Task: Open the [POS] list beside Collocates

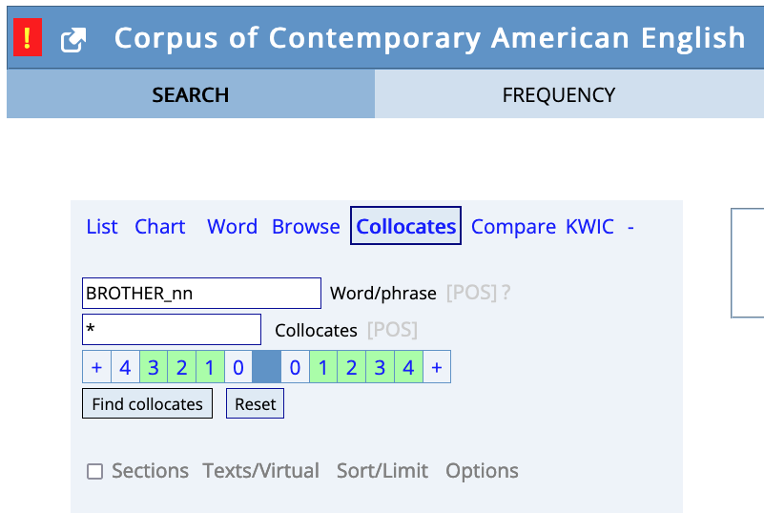Action: coord(392,331)
